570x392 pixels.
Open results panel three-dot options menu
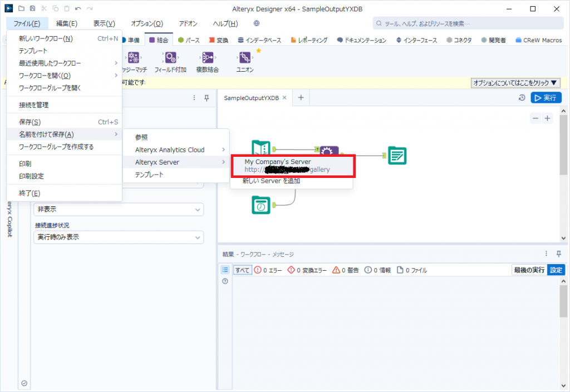point(546,254)
